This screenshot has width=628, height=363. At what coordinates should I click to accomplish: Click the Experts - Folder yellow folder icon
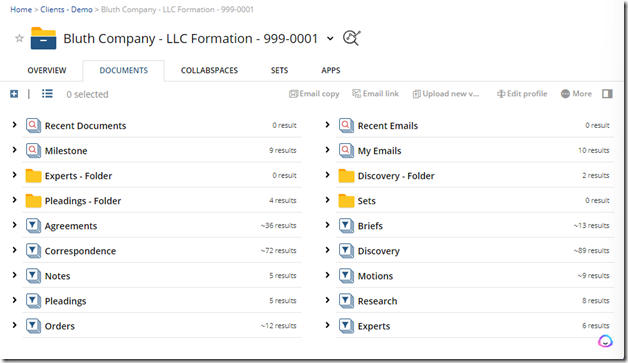[x=33, y=175]
